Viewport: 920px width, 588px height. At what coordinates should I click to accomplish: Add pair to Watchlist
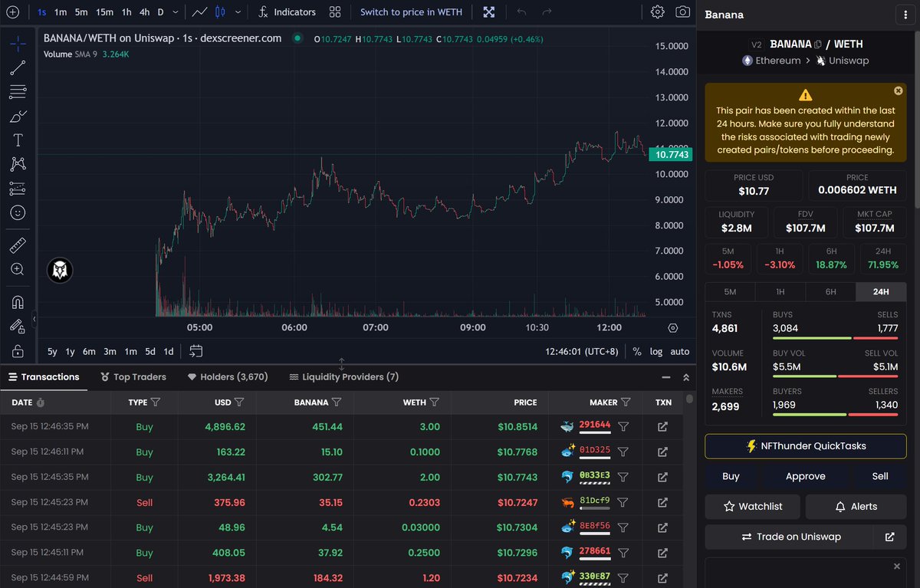(x=753, y=507)
